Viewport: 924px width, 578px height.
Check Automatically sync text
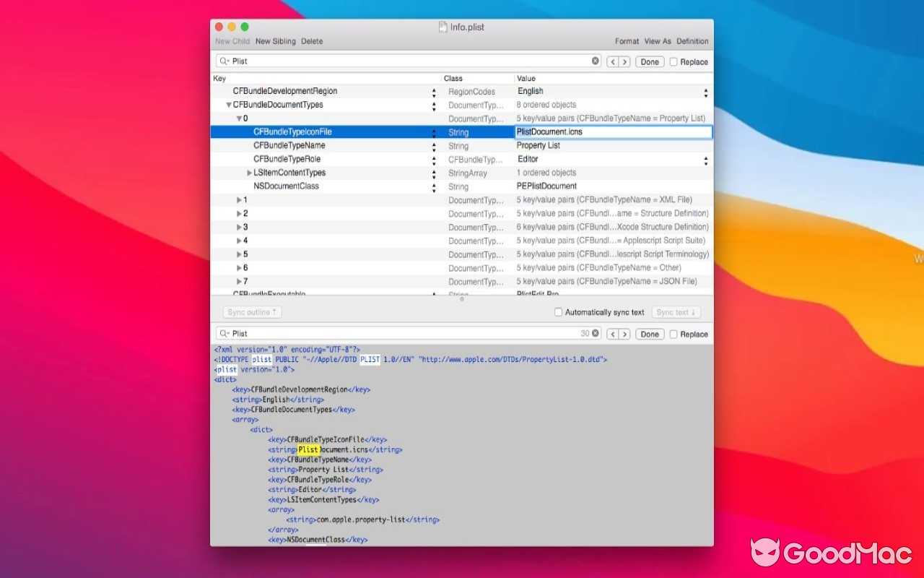559,311
